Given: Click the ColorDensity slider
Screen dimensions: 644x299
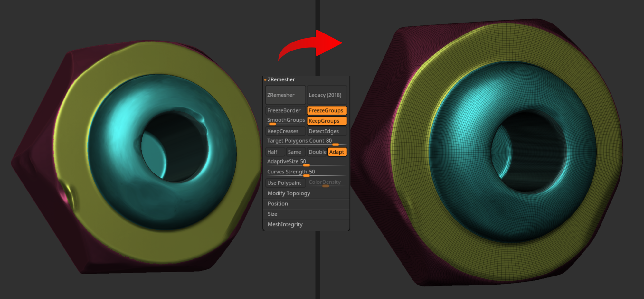Looking at the screenshot, I should (327, 183).
